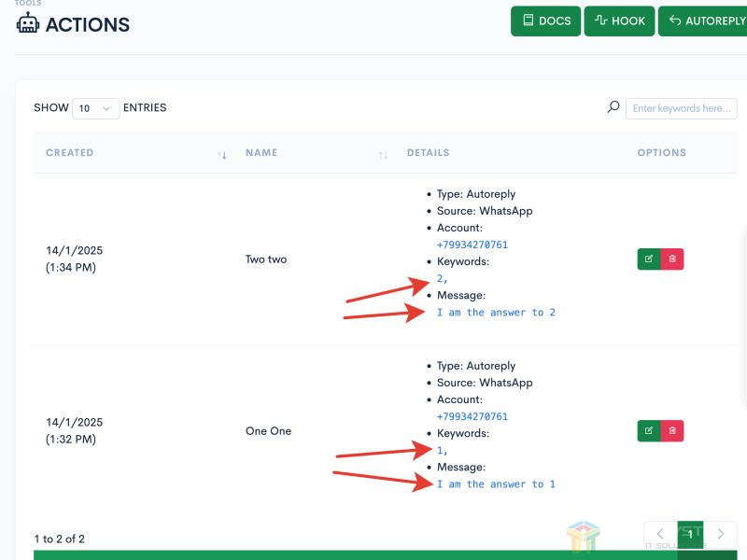Click the message text for answer to 2
The image size is (747, 560).
[496, 313]
